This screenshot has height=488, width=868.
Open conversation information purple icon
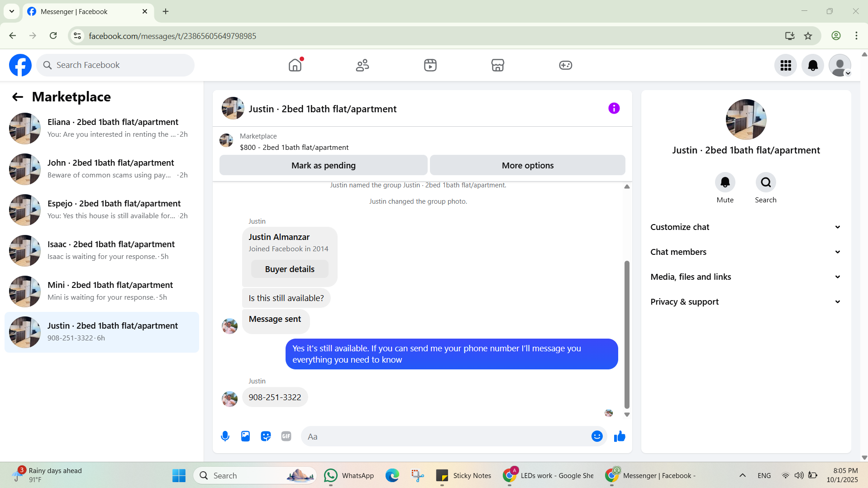614,108
